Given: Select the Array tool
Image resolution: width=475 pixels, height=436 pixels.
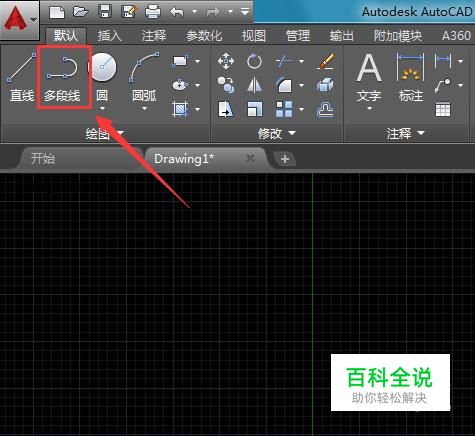Looking at the screenshot, I should 284,109.
